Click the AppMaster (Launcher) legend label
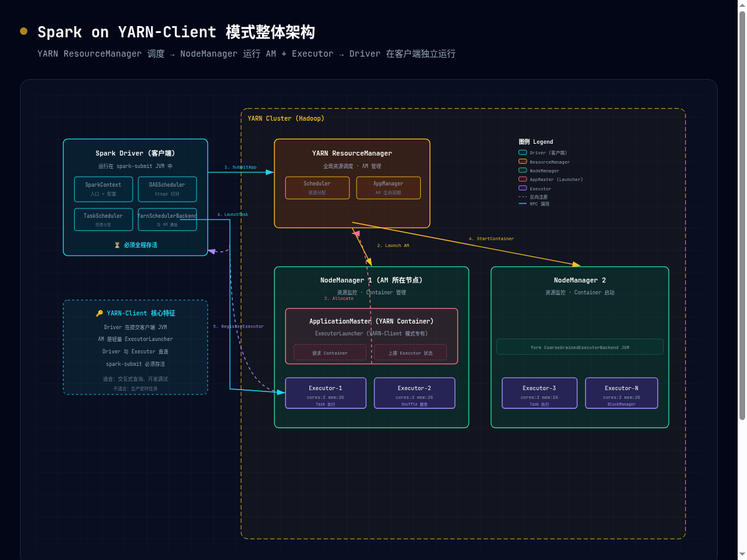747x560 pixels. click(x=556, y=179)
